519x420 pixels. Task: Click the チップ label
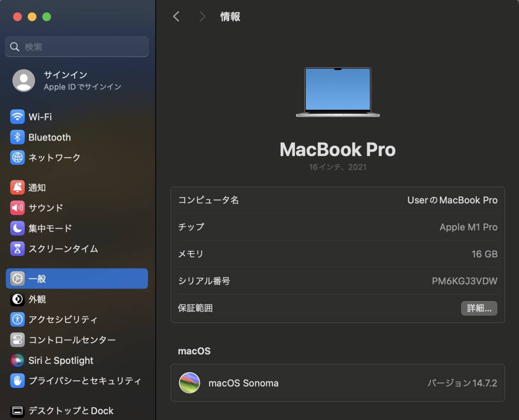[x=191, y=227]
